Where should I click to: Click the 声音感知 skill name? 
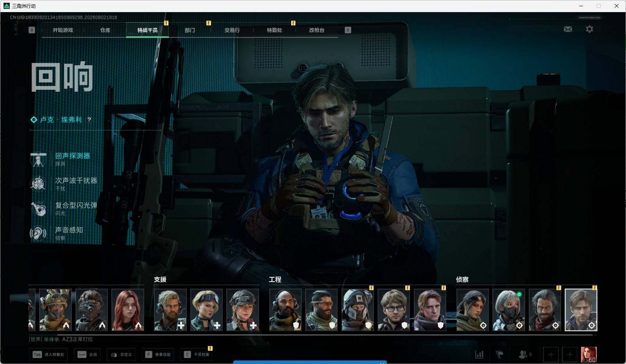tap(69, 230)
